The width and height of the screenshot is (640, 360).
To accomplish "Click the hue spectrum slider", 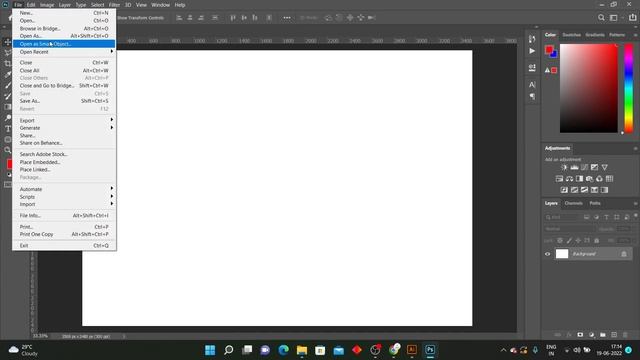I will (629, 88).
